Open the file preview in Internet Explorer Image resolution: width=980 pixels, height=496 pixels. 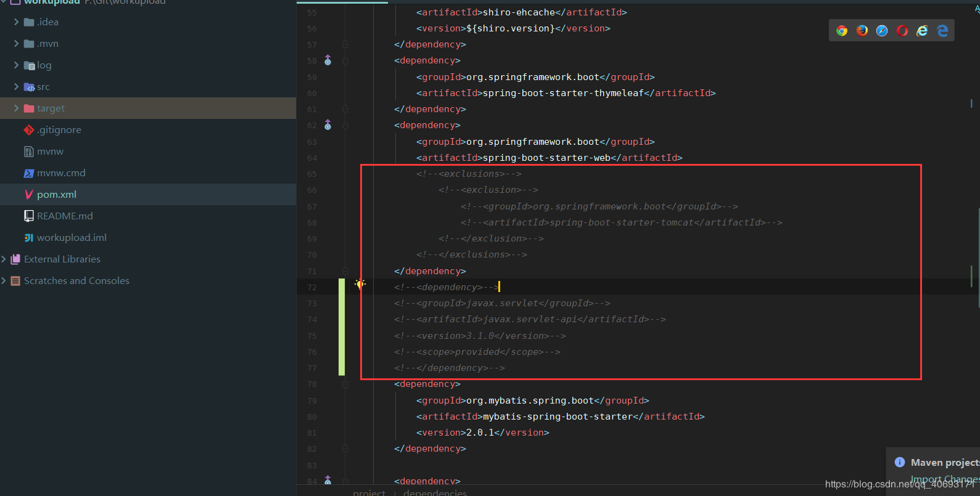point(922,31)
